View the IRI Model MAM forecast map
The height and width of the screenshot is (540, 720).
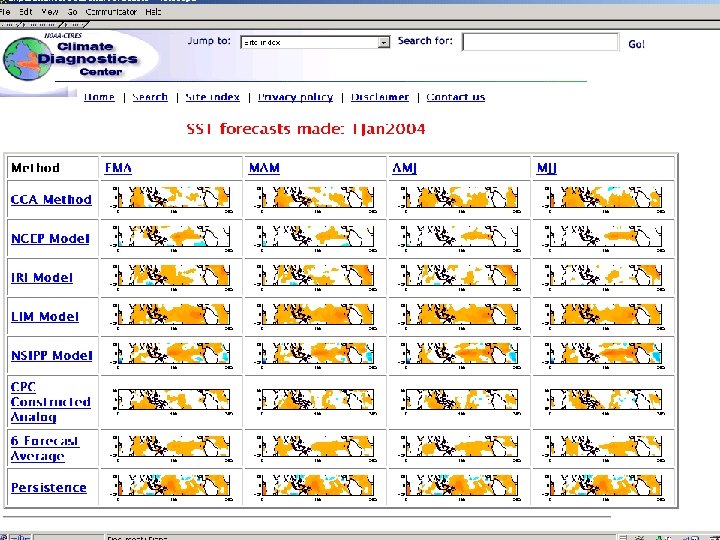point(315,277)
